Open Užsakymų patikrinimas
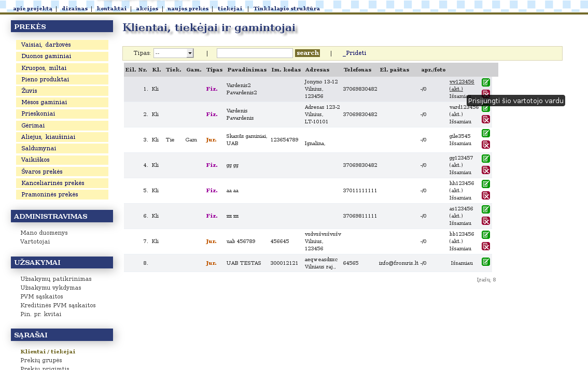588x370 pixels. coord(56,279)
